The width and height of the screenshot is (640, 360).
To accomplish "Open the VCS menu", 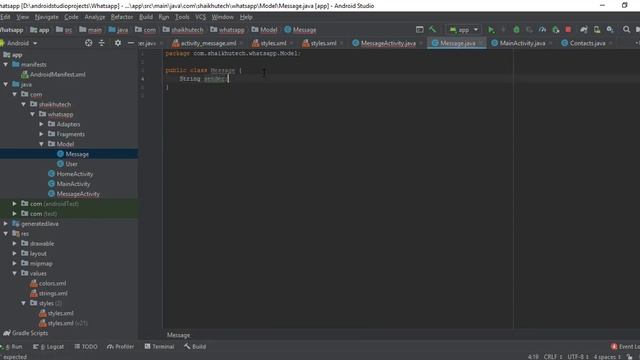I will click(200, 17).
